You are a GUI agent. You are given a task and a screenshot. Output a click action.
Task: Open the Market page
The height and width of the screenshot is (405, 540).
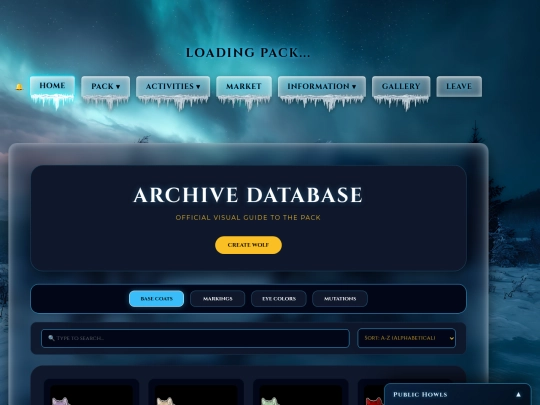point(244,86)
